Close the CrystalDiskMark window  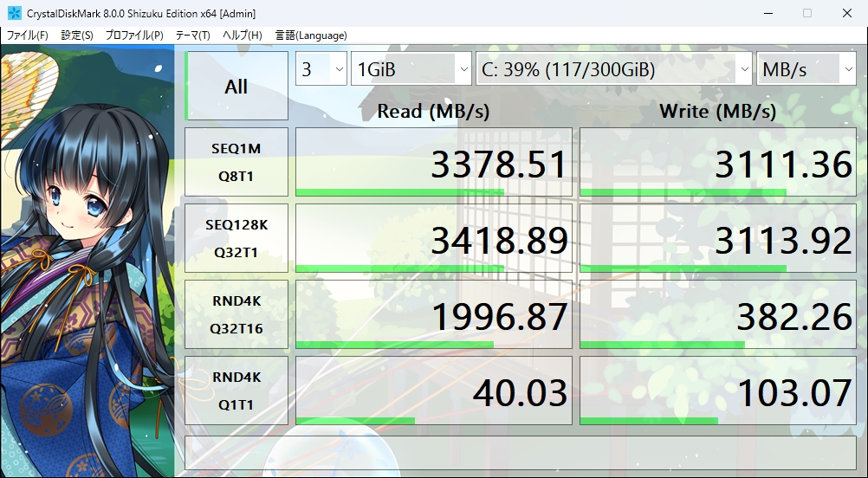tap(847, 13)
